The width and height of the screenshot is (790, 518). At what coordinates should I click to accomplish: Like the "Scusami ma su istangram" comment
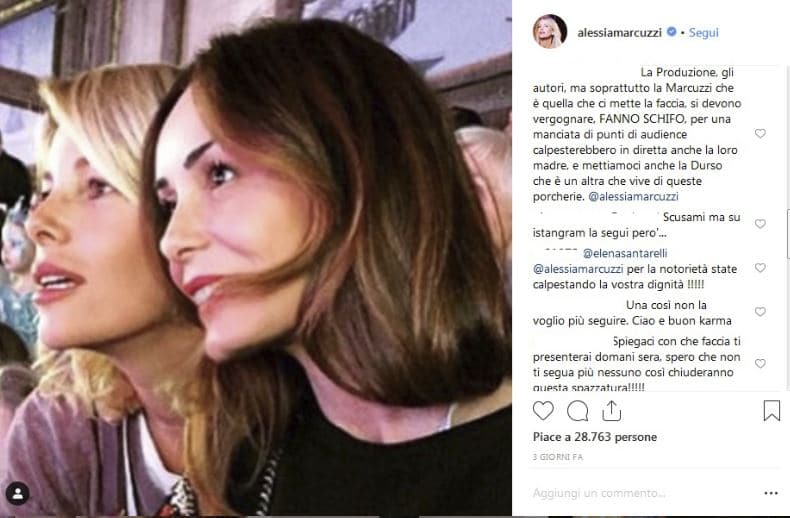pos(760,224)
